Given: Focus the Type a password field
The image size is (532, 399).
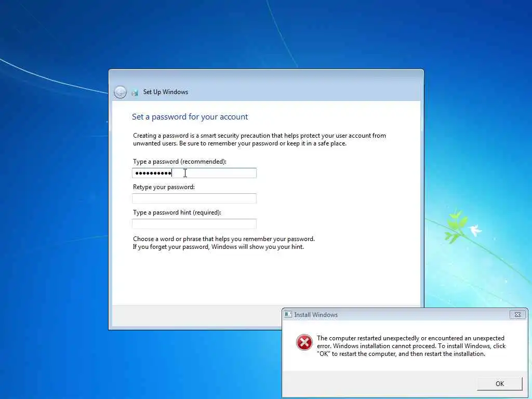Looking at the screenshot, I should pos(194,173).
